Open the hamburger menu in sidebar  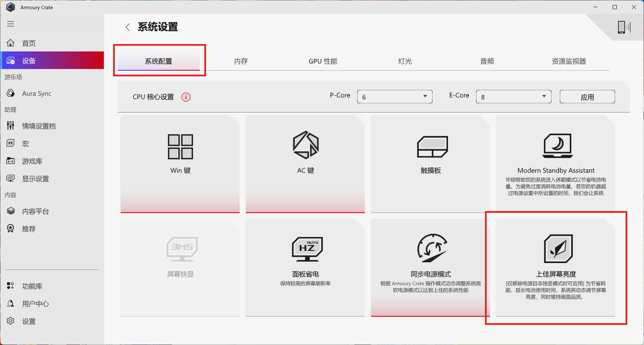[10, 24]
